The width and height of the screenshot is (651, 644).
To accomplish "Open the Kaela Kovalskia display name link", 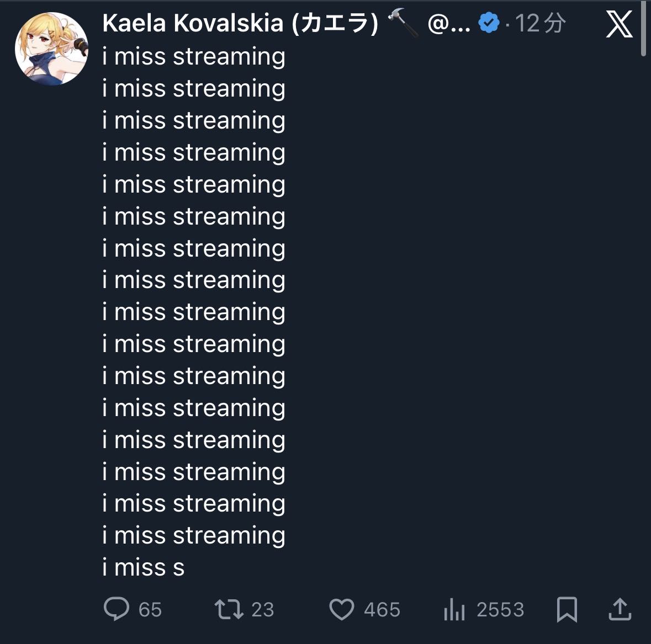I will [240, 23].
